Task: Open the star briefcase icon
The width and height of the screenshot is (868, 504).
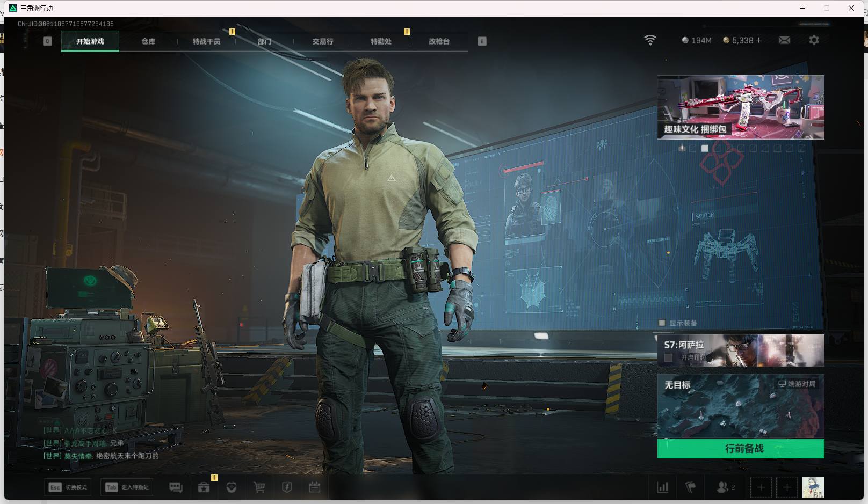Action: pyautogui.click(x=204, y=487)
